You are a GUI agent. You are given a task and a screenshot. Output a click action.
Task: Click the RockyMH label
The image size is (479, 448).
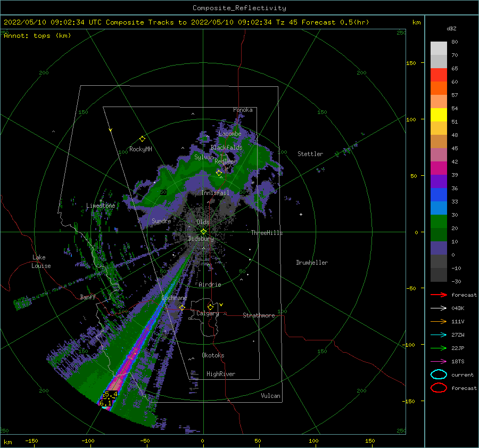141,149
